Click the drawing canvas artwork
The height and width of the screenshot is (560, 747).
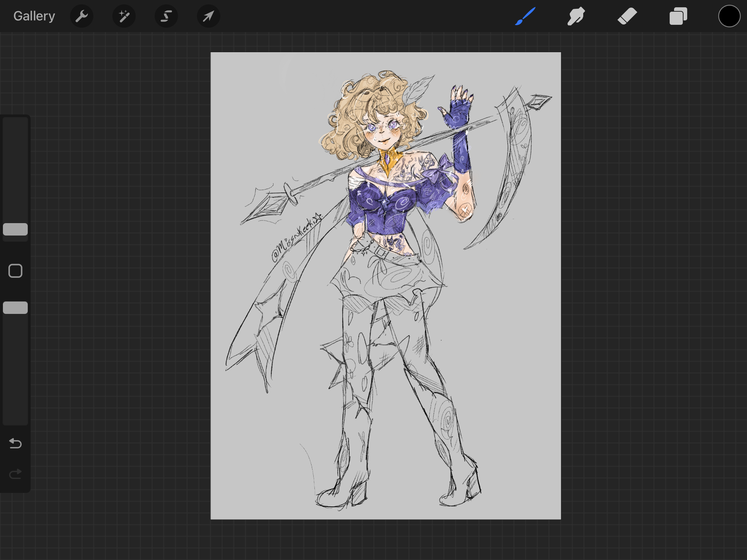[386, 285]
